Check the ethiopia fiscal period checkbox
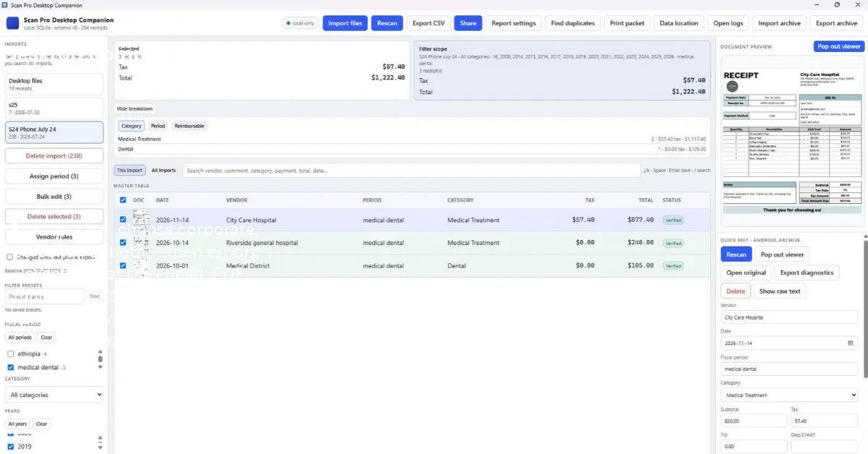This screenshot has height=454, width=868. (11, 354)
